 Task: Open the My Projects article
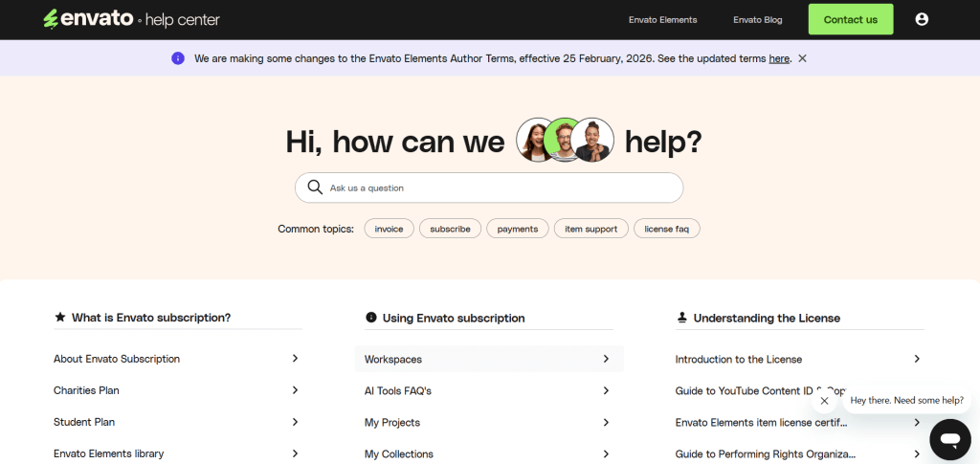pyautogui.click(x=392, y=423)
